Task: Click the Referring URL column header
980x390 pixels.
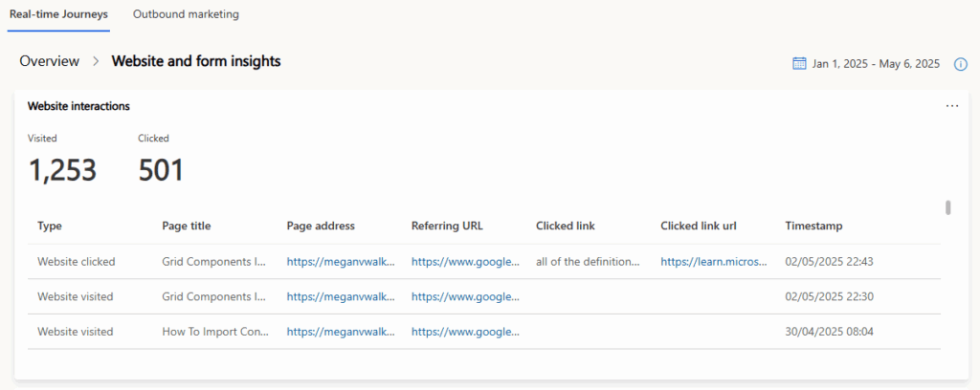Action: [x=447, y=226]
